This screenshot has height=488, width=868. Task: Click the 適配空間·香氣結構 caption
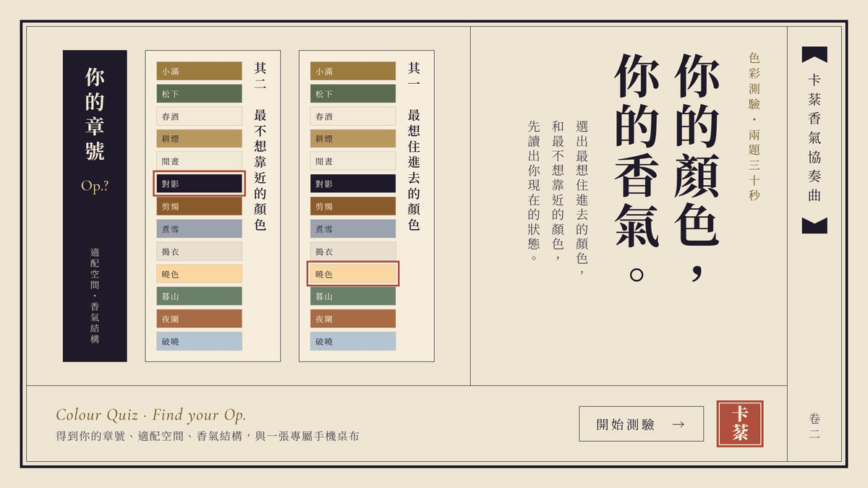tap(95, 295)
